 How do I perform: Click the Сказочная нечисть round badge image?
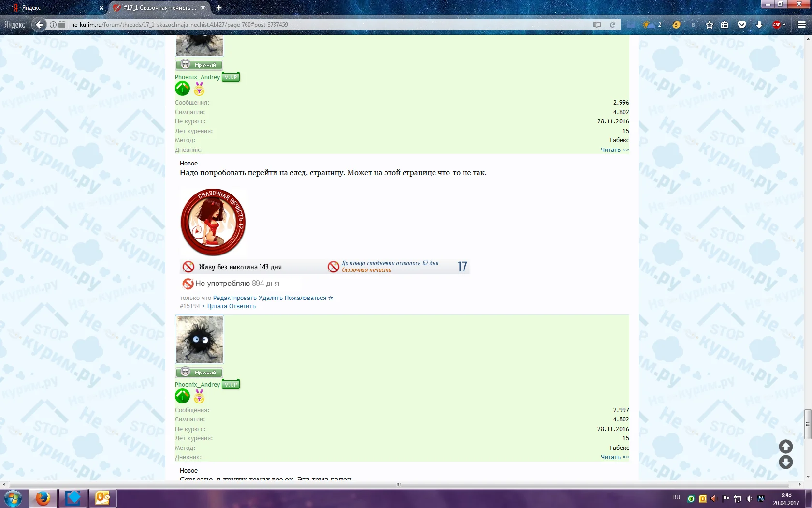pos(213,222)
